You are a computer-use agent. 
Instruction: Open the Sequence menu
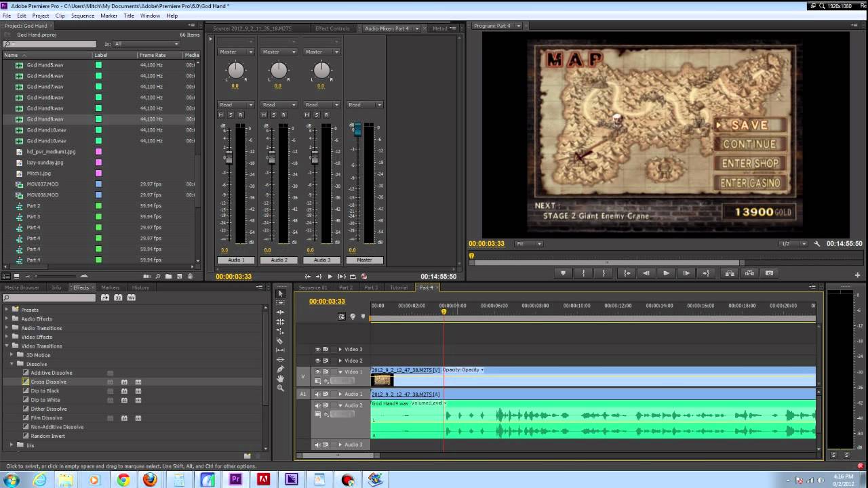click(x=83, y=16)
